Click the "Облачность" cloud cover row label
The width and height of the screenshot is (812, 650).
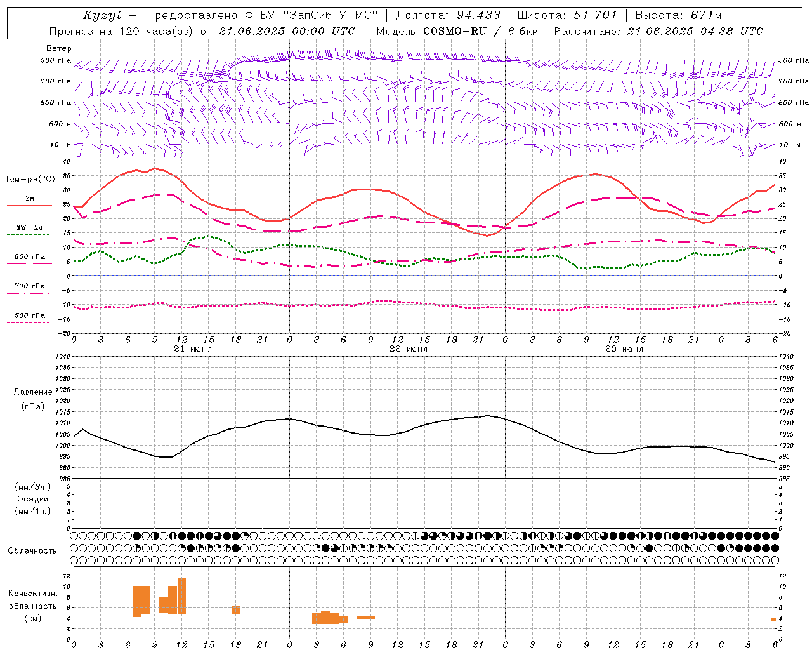coord(32,550)
